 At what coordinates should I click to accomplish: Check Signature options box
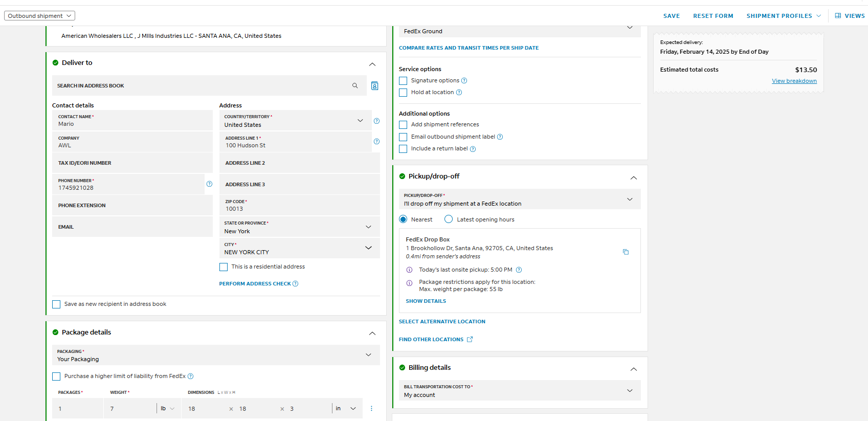pyautogui.click(x=403, y=81)
